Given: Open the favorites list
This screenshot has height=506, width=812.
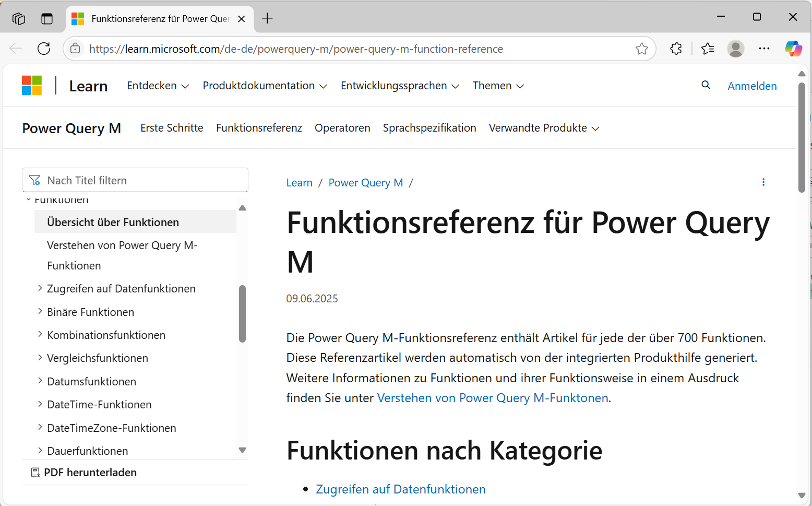Looking at the screenshot, I should [708, 49].
